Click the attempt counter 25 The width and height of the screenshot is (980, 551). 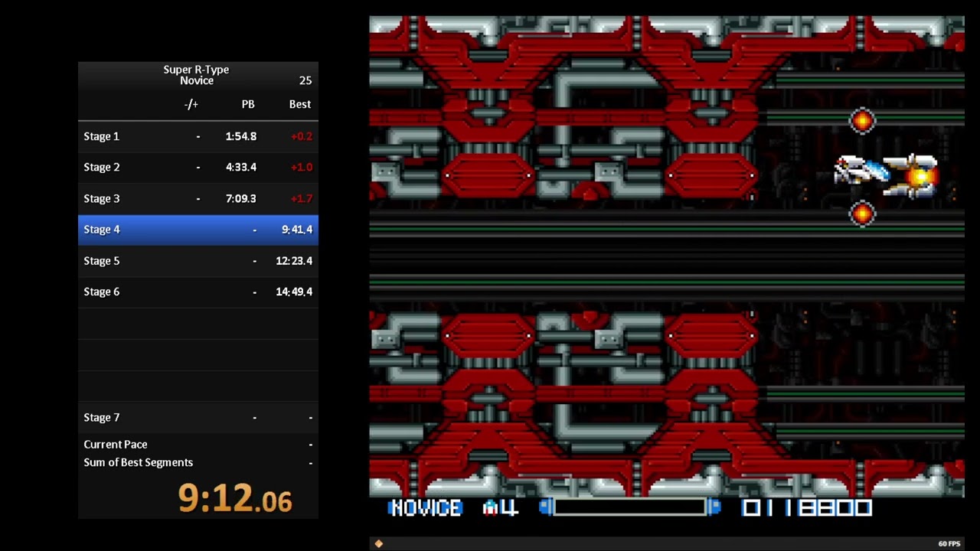tap(305, 80)
